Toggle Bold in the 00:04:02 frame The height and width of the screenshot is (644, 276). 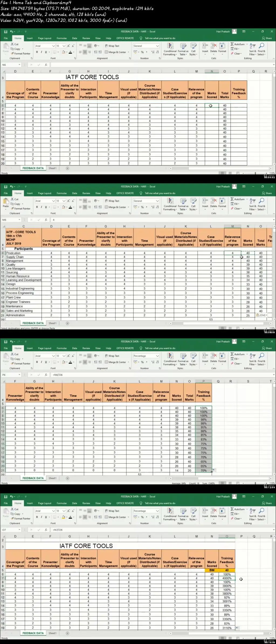pyautogui.click(x=37, y=52)
